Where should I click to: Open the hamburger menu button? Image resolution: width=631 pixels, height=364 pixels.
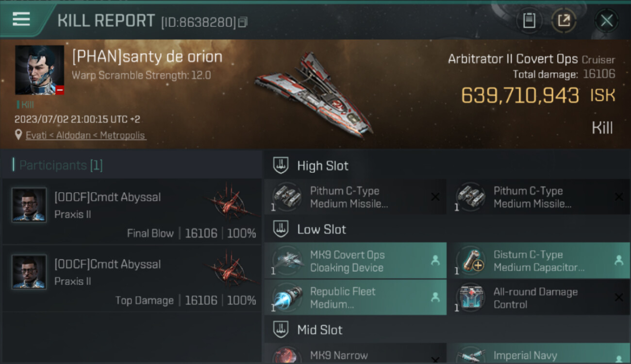tap(21, 19)
